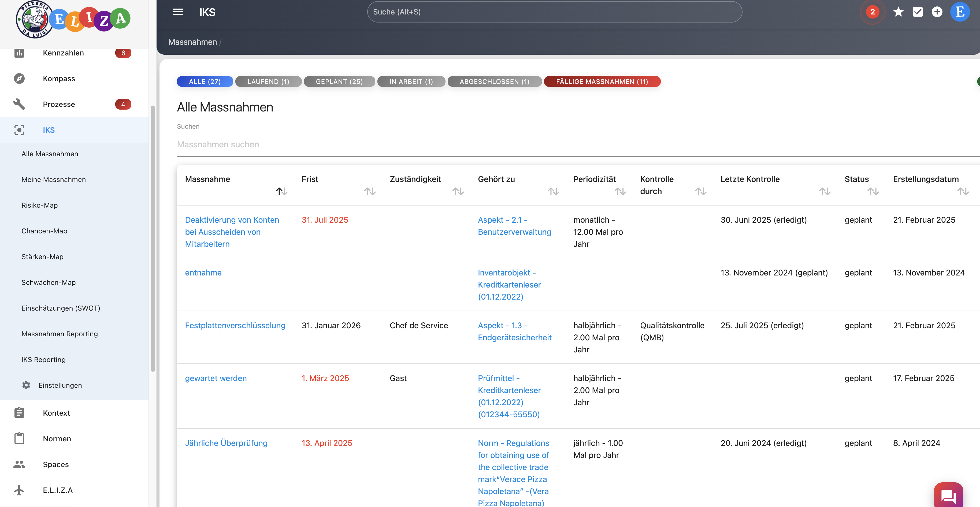980x507 pixels.
Task: Open the Kompass sidebar item
Action: (59, 79)
